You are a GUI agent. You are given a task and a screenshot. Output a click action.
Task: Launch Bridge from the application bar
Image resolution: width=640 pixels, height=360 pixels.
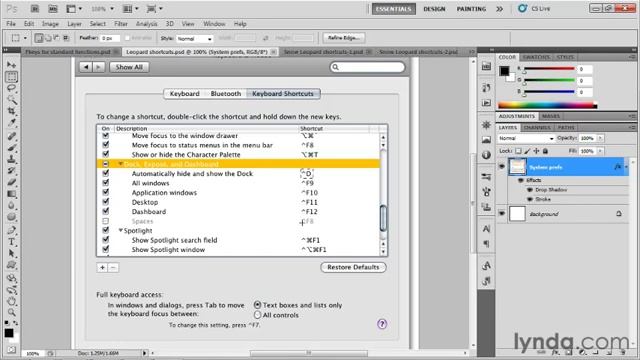pyautogui.click(x=35, y=9)
